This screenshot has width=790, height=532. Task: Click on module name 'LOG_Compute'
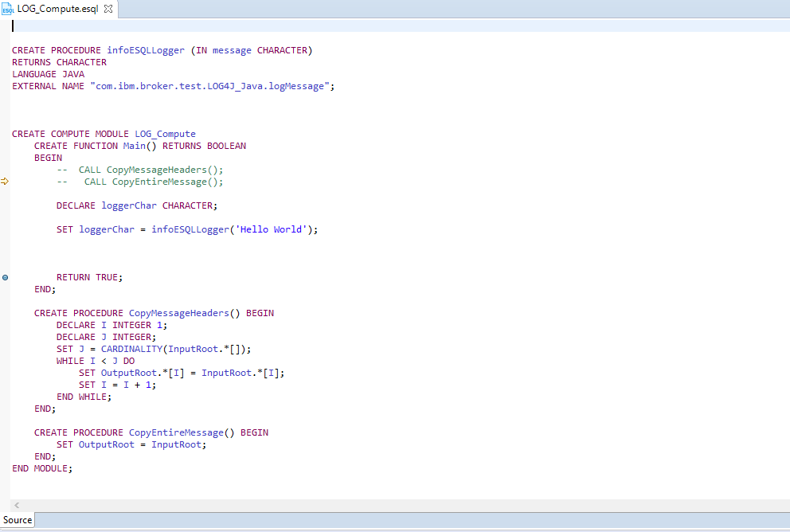(x=166, y=134)
